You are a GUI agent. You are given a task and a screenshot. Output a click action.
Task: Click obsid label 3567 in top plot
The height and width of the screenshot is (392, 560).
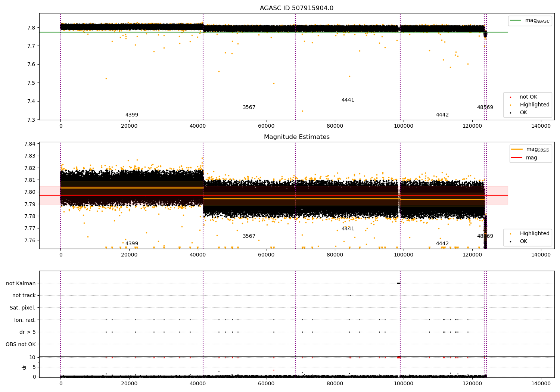(x=249, y=107)
